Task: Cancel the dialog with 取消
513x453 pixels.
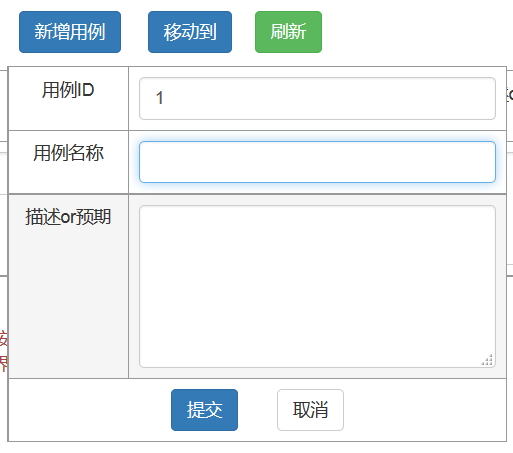Action: 310,410
